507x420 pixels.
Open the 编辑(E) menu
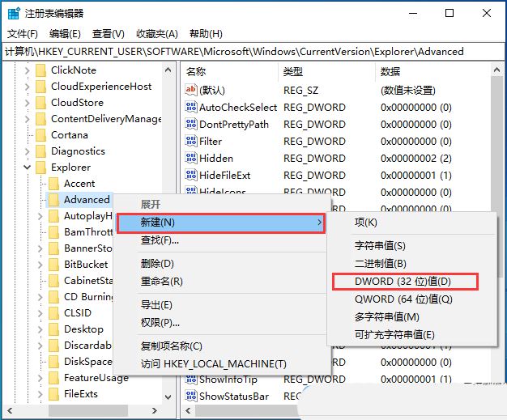65,33
